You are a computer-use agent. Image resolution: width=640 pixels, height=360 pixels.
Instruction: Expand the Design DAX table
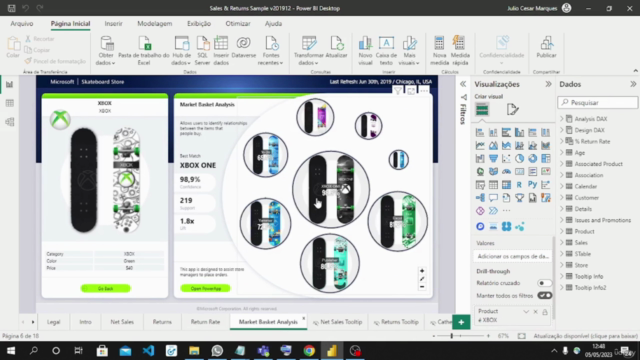(x=562, y=130)
